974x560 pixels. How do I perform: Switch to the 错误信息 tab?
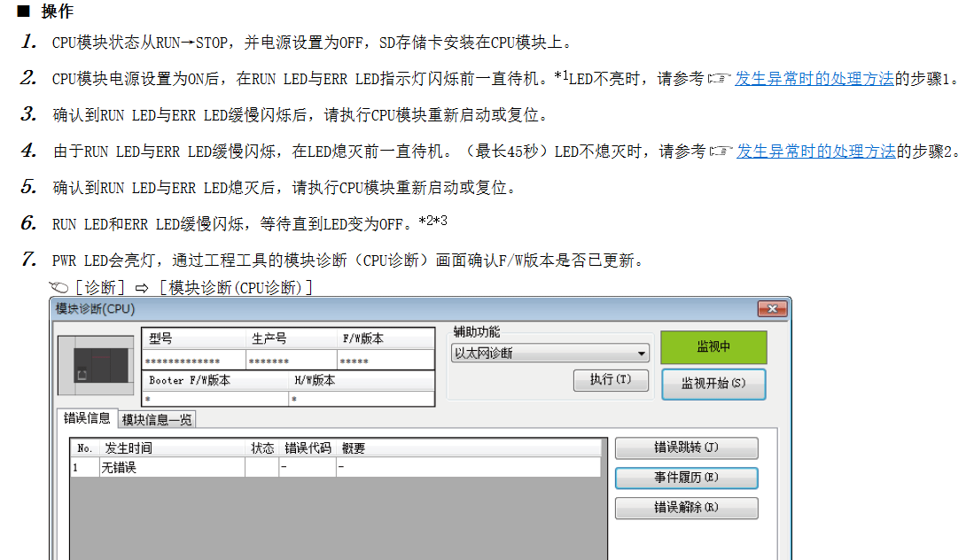click(x=87, y=418)
